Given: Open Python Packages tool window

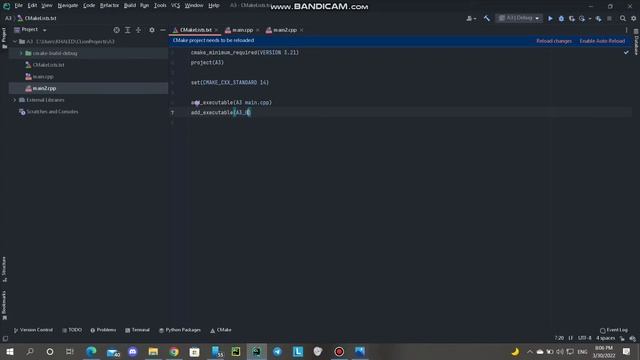Looking at the screenshot, I should tap(180, 330).
